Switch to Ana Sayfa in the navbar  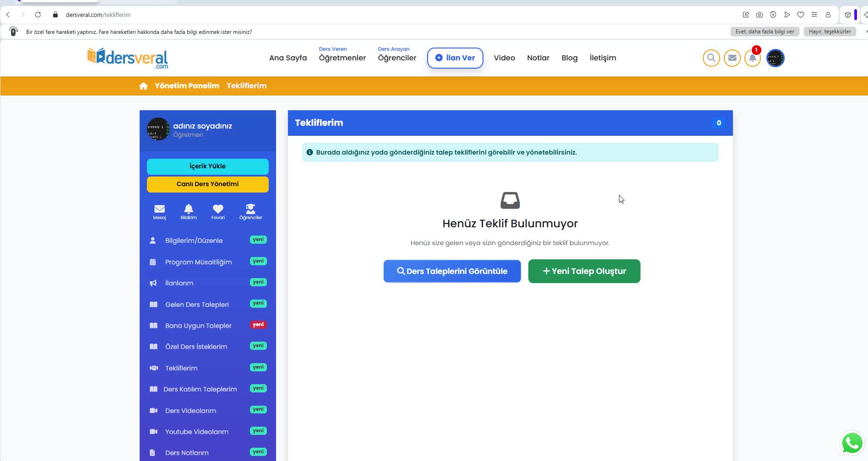tap(288, 58)
